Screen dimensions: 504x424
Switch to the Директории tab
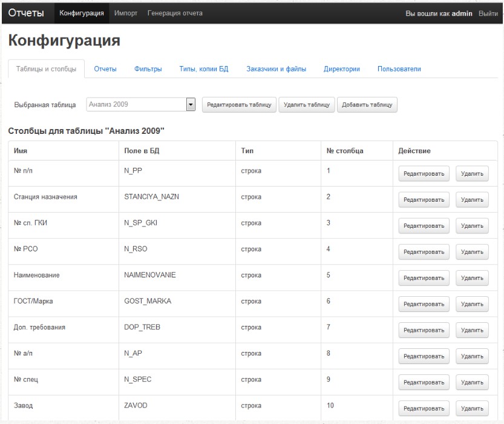coord(342,69)
